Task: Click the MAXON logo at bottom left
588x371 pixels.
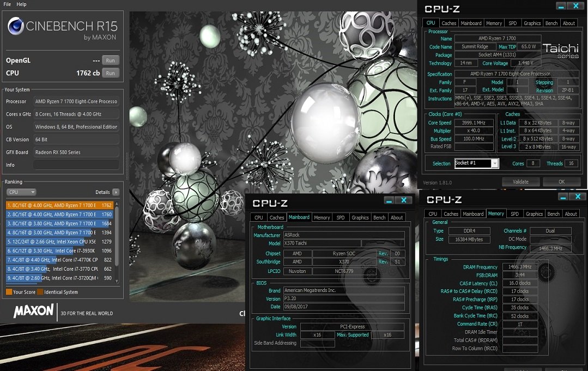Action: click(34, 311)
